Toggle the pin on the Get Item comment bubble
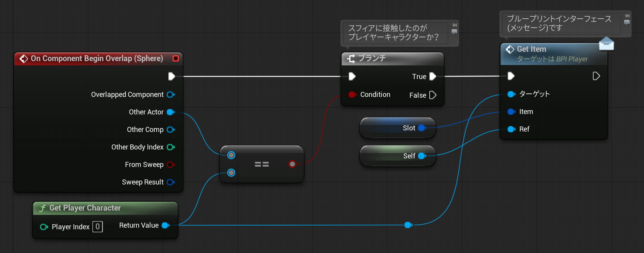The width and height of the screenshot is (644, 253). [627, 16]
